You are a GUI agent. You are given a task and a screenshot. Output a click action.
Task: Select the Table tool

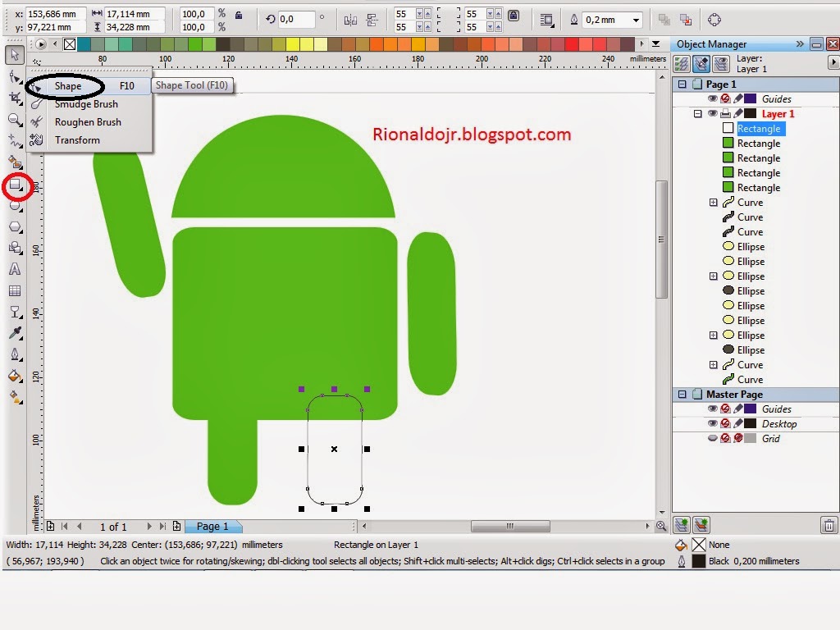tap(15, 291)
